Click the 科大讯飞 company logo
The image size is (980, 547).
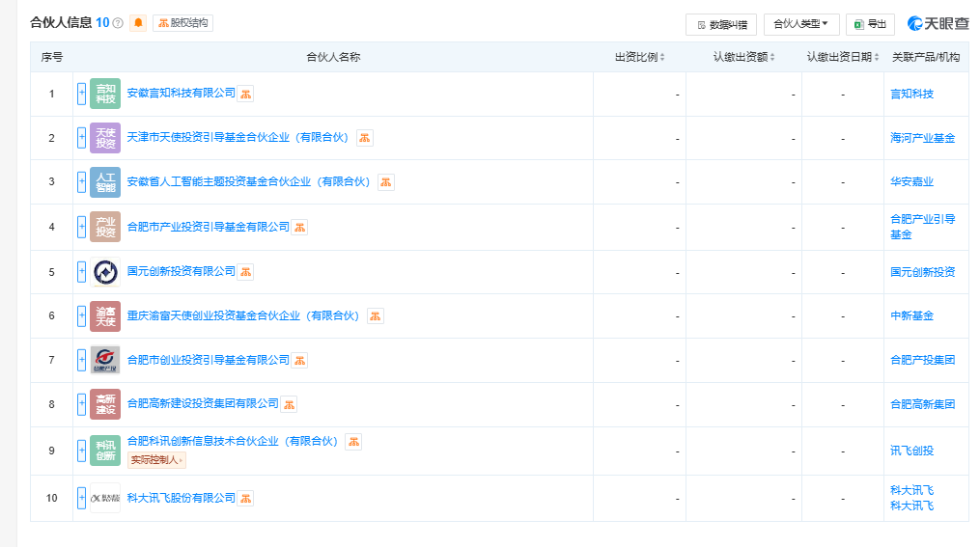pos(105,498)
